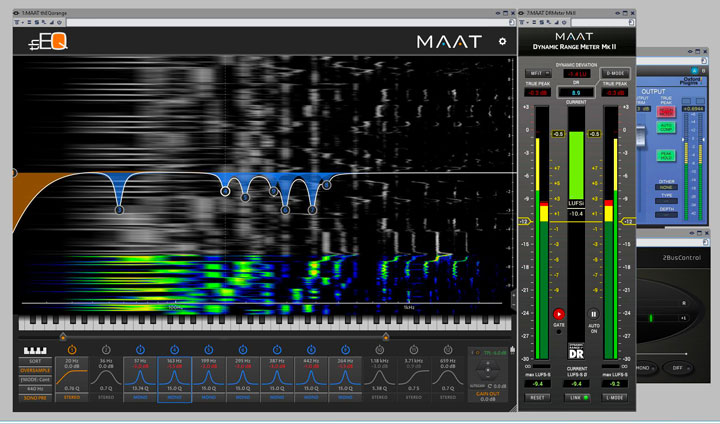
Task: Click the DR Dynamic Range logo
Action: point(576,354)
